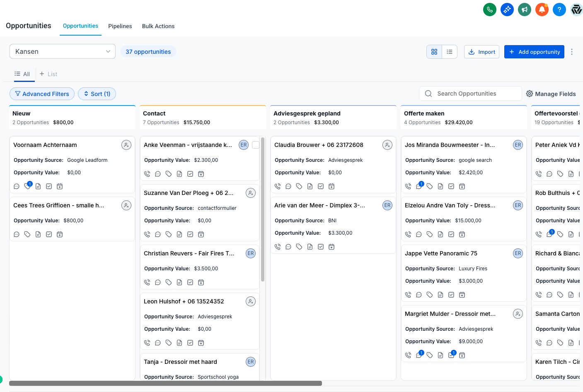Viewport: 583px width, 392px height.
Task: Add a tag to Claudia Brouwer's opportunity
Action: coord(299,186)
